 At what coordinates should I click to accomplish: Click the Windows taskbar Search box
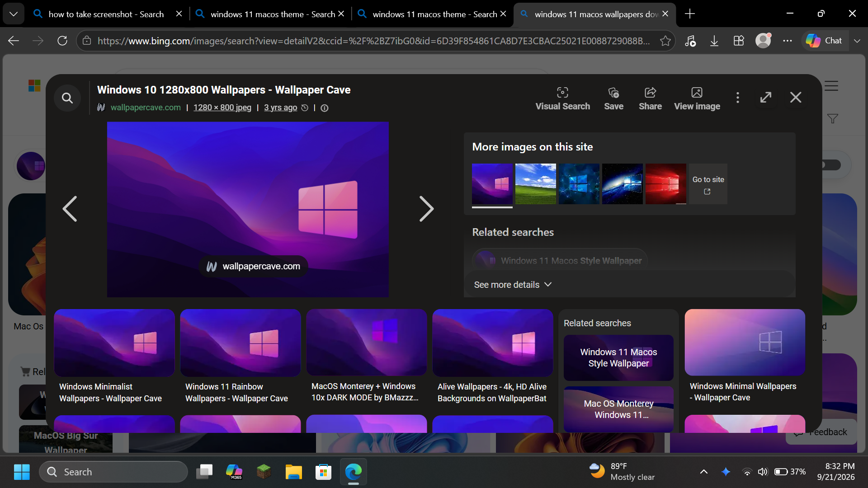coord(113,472)
